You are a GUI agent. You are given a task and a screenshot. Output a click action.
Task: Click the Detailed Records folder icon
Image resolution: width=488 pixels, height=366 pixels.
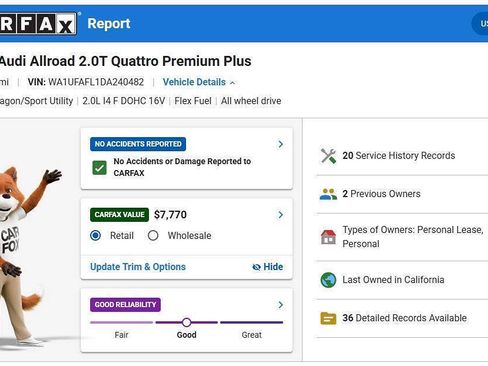click(x=328, y=318)
